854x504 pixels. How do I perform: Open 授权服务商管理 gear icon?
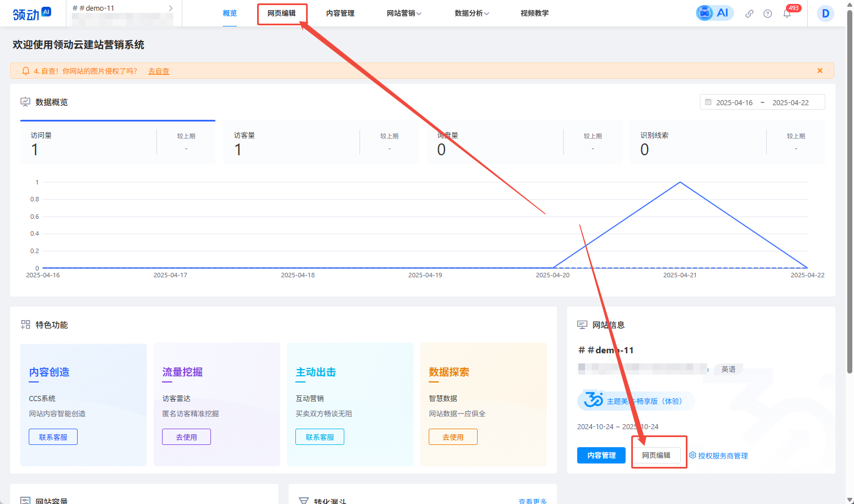coord(691,456)
